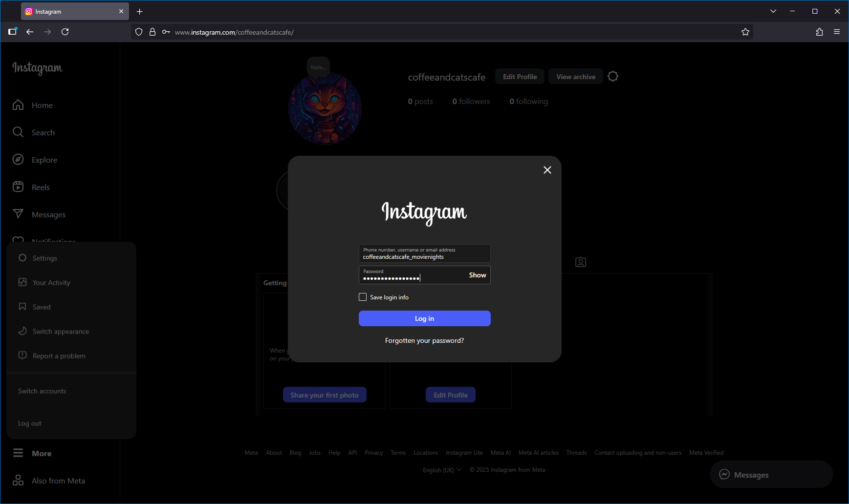Screen dimensions: 849x504
Task: Select Log out in the More menu
Action: click(30, 423)
